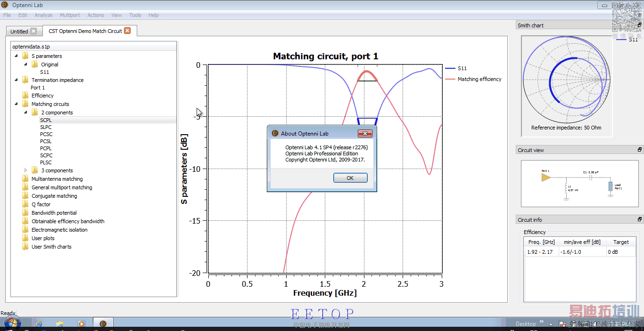Select S11 under Original in tree
This screenshot has width=644, height=331.
(x=44, y=72)
